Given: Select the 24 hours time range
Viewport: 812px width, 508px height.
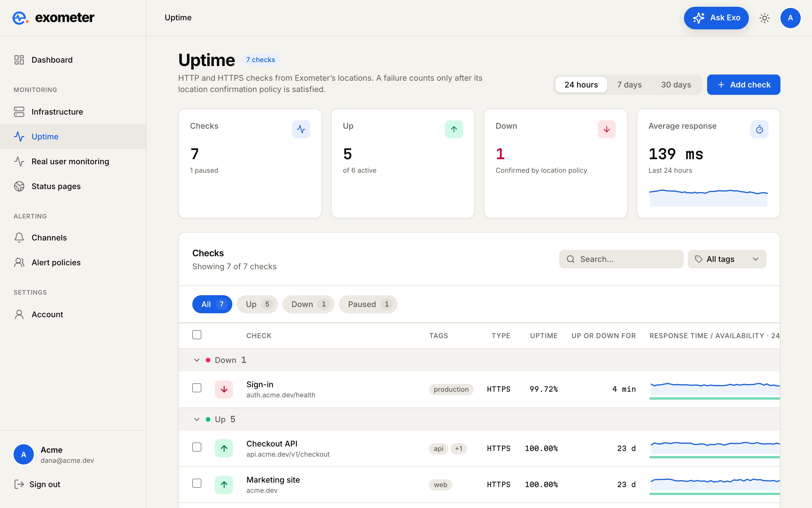Looking at the screenshot, I should click(581, 85).
